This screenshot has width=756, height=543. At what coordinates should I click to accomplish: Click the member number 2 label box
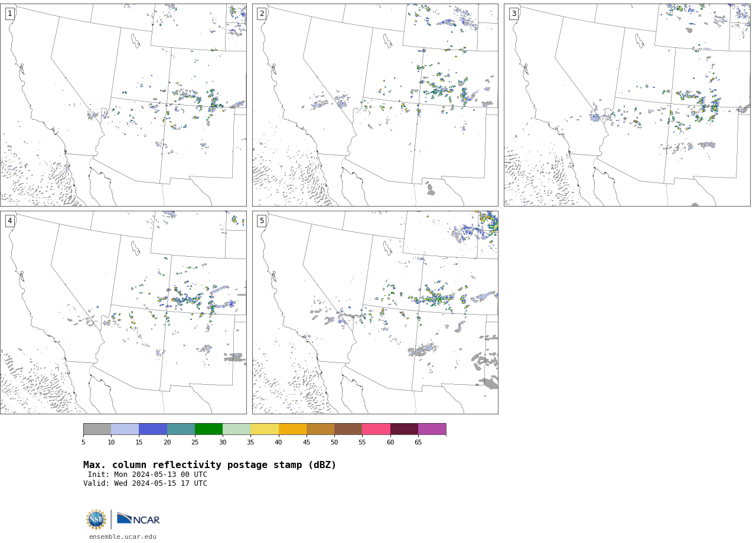coord(262,14)
